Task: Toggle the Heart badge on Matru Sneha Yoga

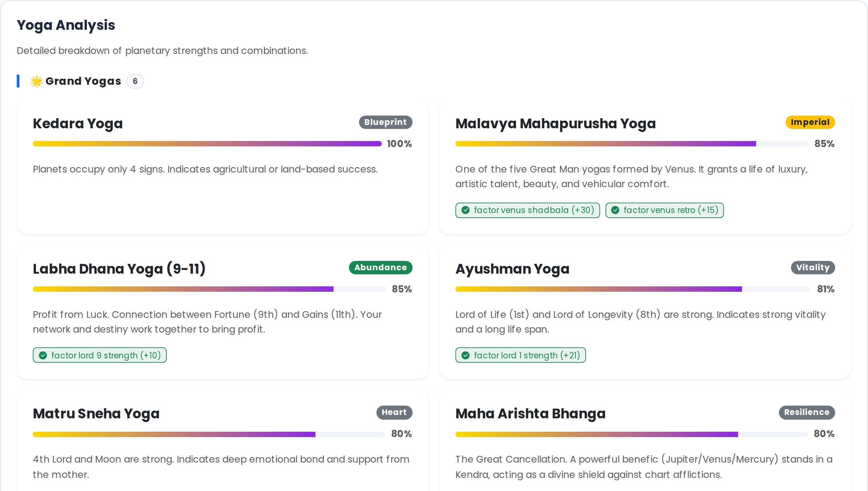Action: [x=394, y=412]
